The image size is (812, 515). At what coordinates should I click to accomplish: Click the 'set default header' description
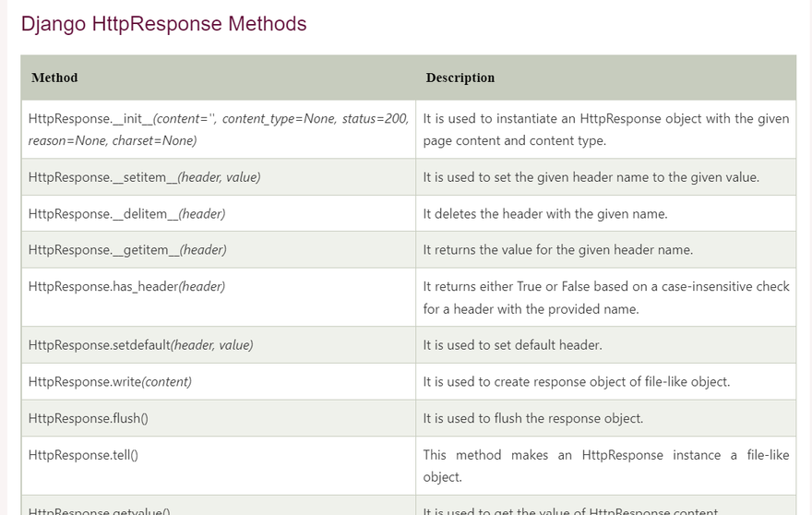512,345
